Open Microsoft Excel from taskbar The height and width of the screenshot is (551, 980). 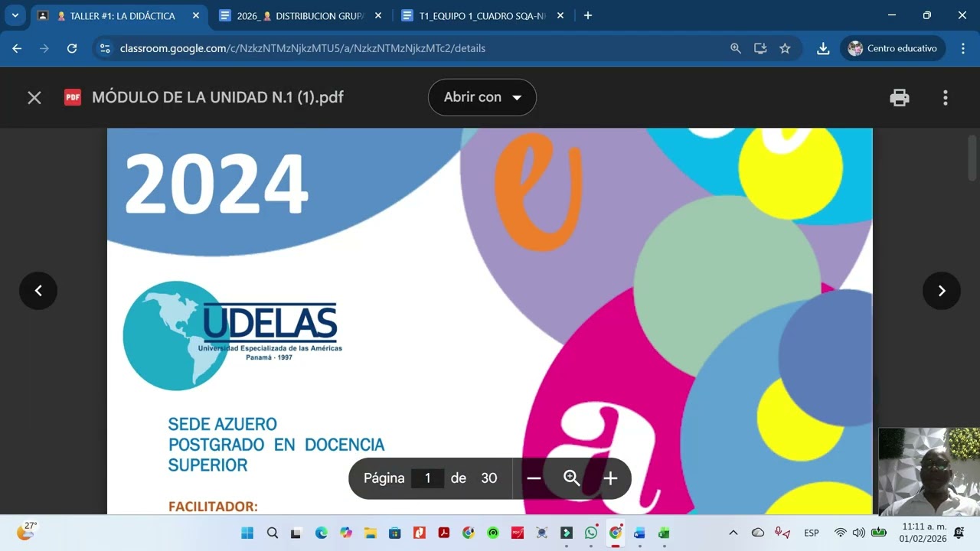pyautogui.click(x=664, y=533)
